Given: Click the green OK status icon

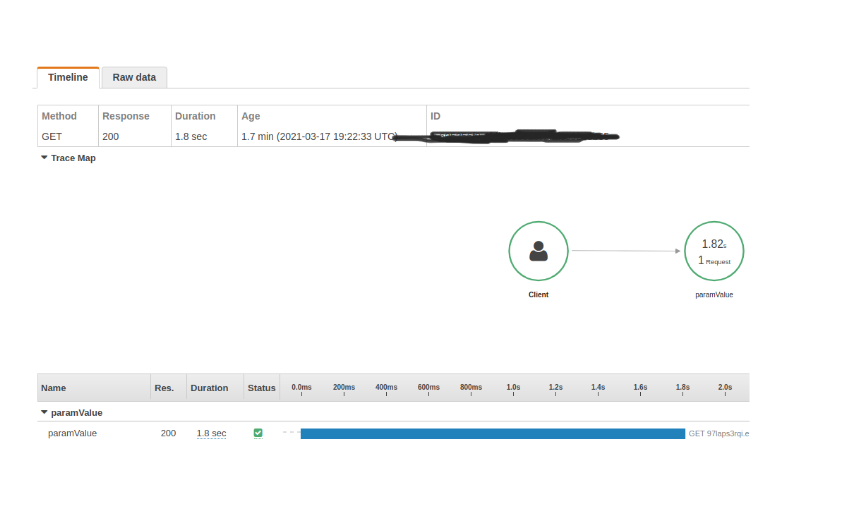Looking at the screenshot, I should coord(258,433).
